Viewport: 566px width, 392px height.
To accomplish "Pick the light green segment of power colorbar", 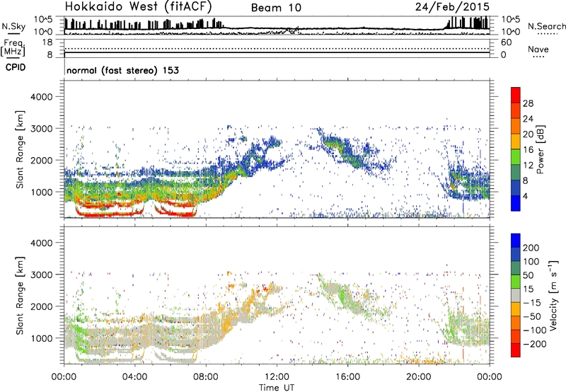I will point(516,157).
